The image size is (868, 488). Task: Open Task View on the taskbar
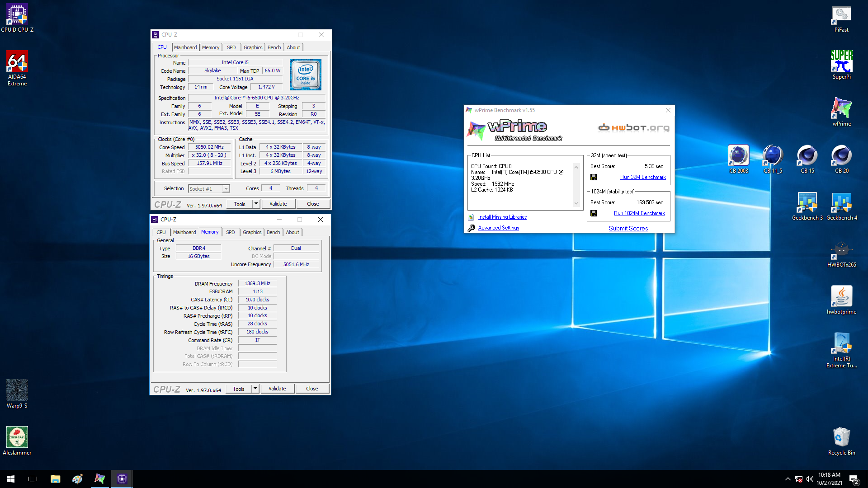[x=33, y=479]
